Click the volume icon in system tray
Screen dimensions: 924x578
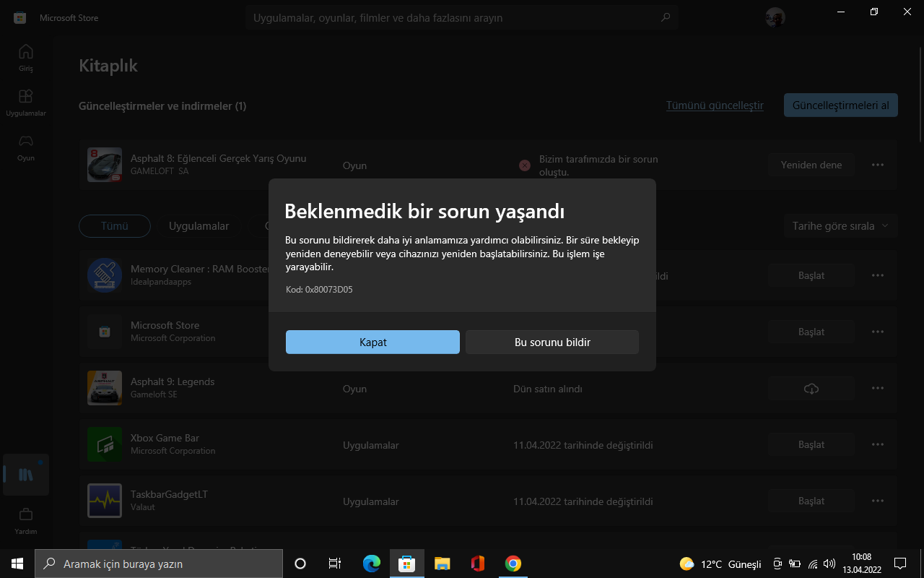click(x=829, y=564)
